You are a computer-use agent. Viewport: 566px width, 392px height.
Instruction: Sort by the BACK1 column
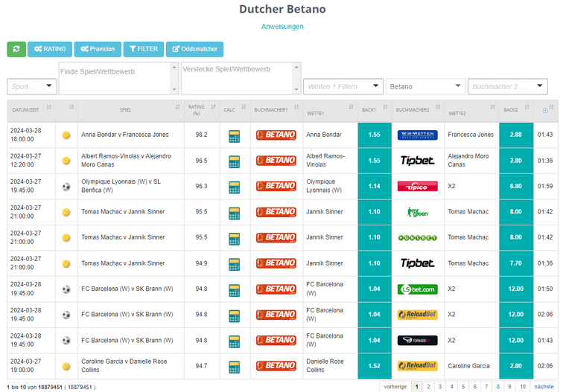coord(375,110)
